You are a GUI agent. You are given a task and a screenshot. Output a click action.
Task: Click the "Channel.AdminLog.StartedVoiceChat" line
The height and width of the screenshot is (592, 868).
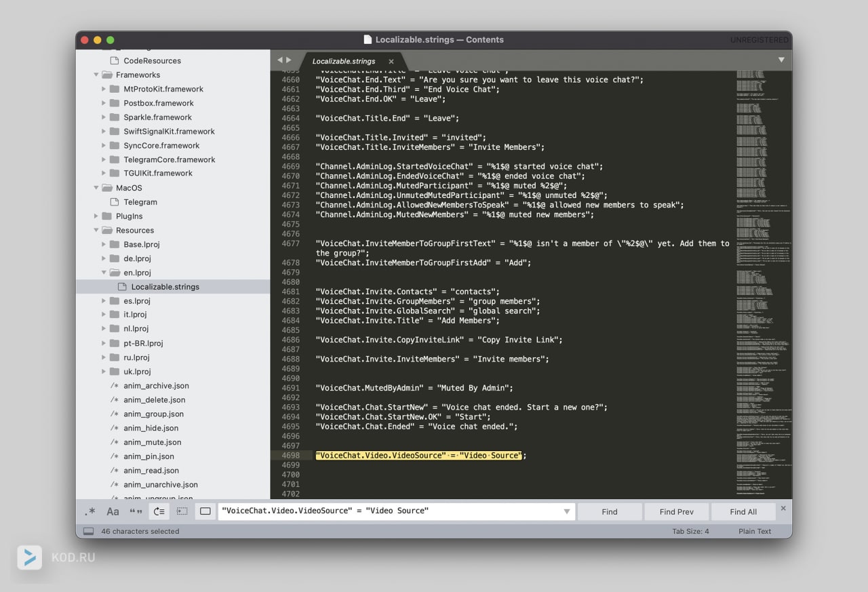click(x=459, y=166)
